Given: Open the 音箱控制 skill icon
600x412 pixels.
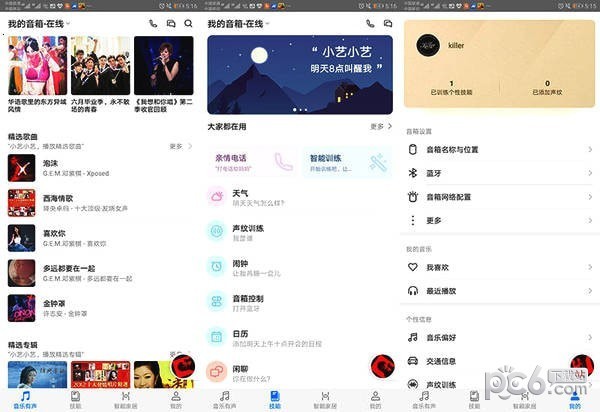Looking at the screenshot, I should point(217,302).
